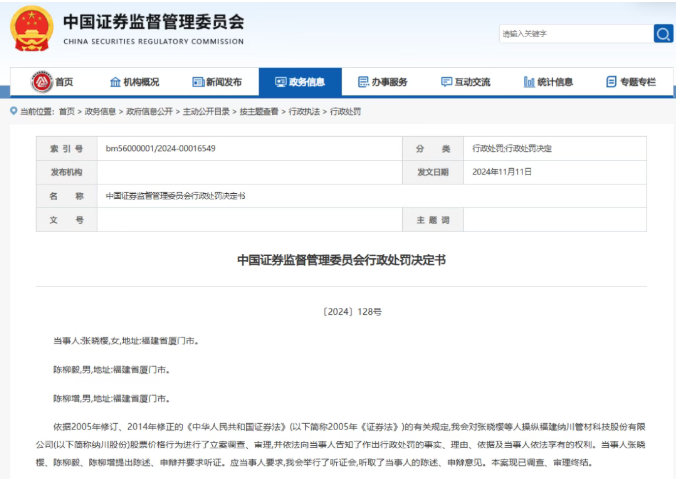Focus the 请输入关键字 search field
This screenshot has width=683, height=500.
point(574,34)
